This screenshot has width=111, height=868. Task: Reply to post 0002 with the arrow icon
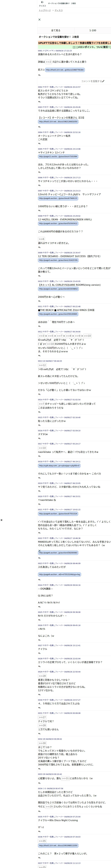39,102
